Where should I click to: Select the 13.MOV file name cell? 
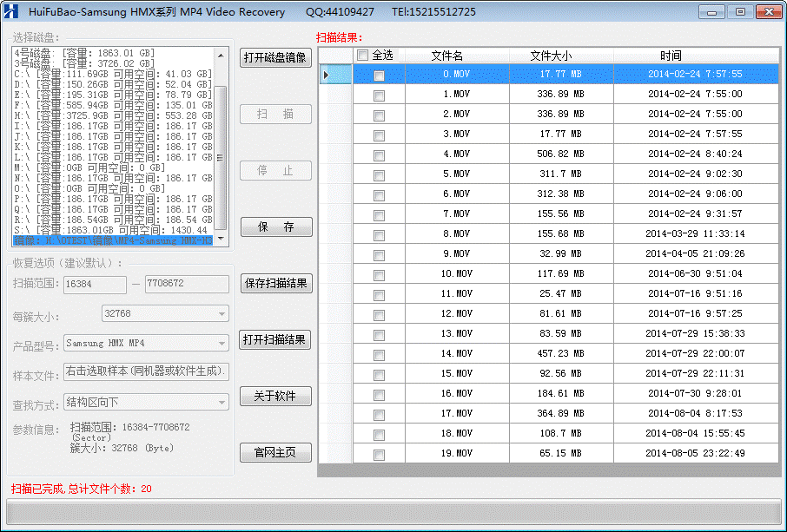click(457, 333)
